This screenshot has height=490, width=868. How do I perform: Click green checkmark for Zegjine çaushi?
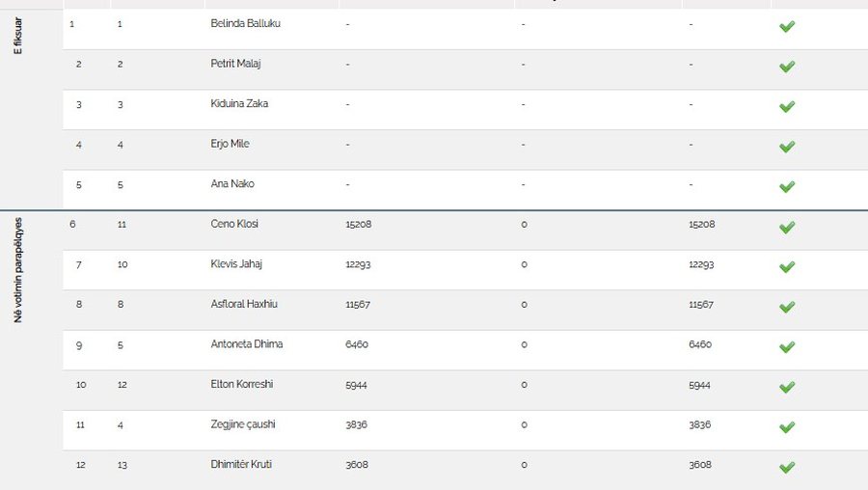click(787, 427)
